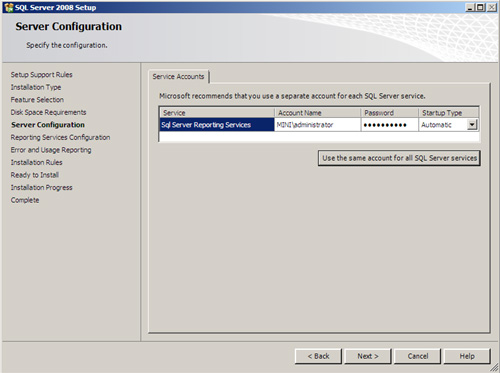500x373 pixels.
Task: Select Ready to Install step
Action: pos(35,175)
